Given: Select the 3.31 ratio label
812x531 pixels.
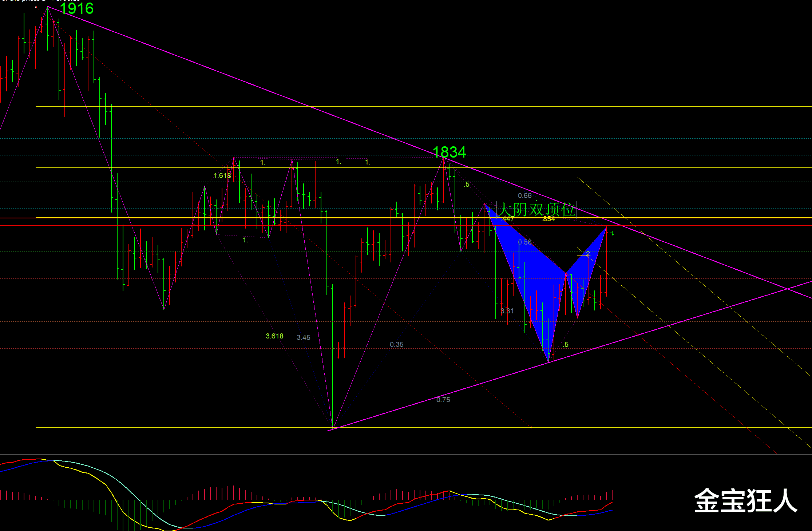Looking at the screenshot, I should point(507,311).
